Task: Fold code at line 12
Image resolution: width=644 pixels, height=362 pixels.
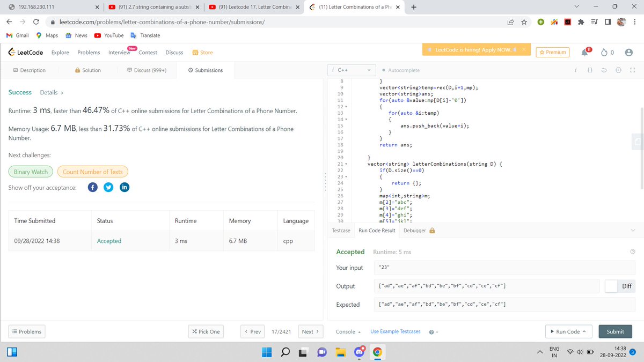Action: pos(346,106)
